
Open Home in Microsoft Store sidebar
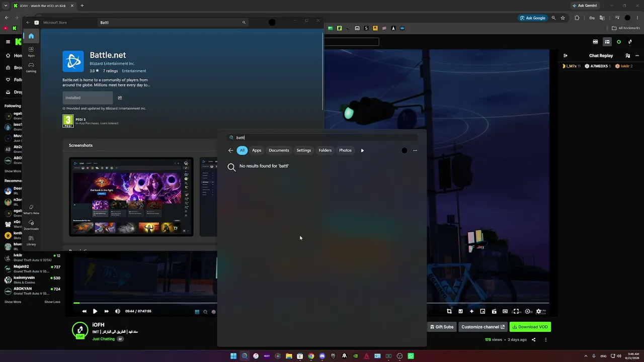pyautogui.click(x=31, y=36)
